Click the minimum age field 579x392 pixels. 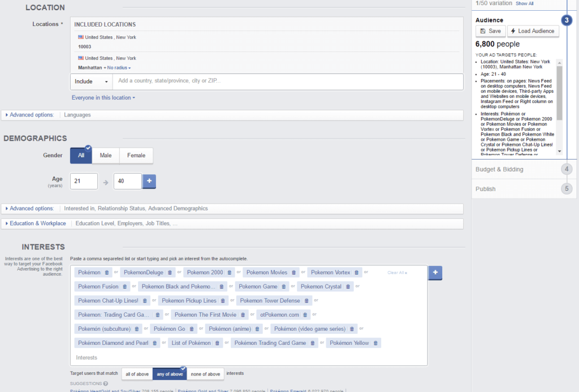(84, 181)
